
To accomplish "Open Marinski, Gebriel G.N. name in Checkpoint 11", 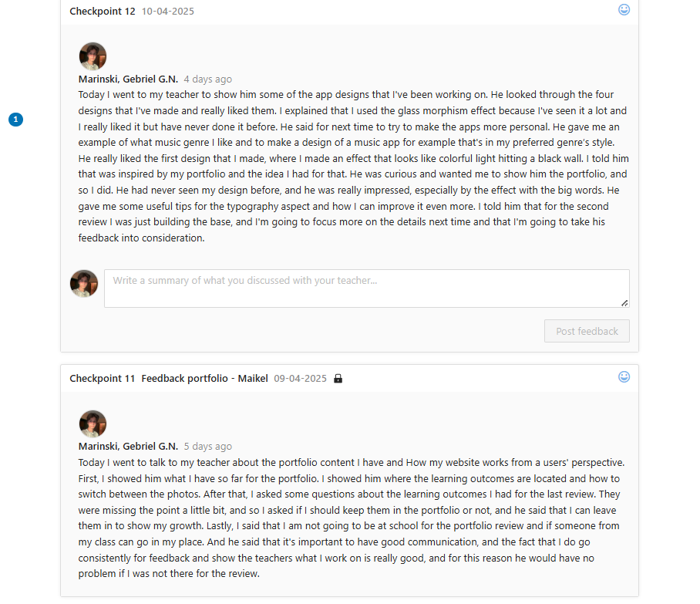I will click(128, 447).
